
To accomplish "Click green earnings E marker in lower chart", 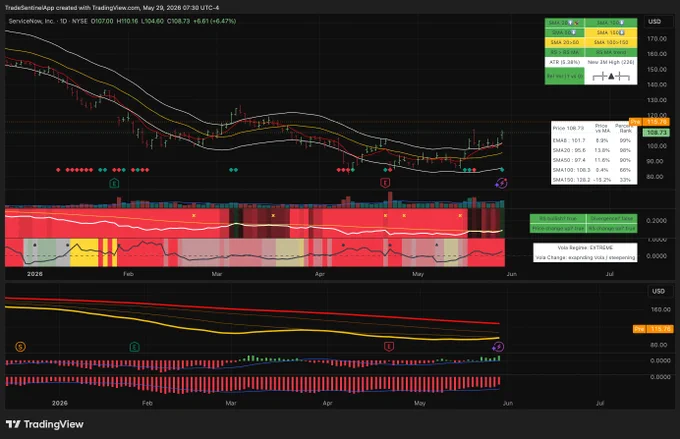I will tap(134, 347).
